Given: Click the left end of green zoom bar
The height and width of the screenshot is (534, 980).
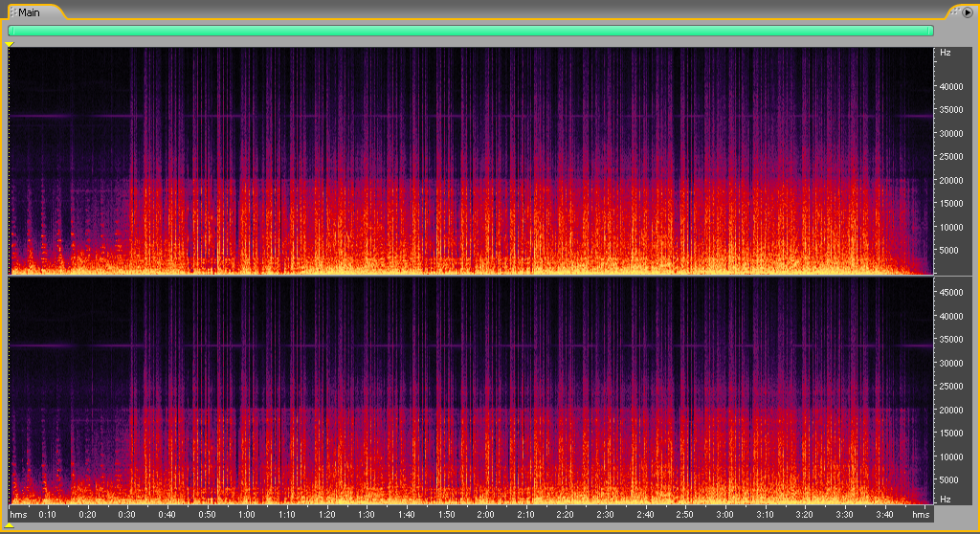Looking at the screenshot, I should click(x=11, y=31).
